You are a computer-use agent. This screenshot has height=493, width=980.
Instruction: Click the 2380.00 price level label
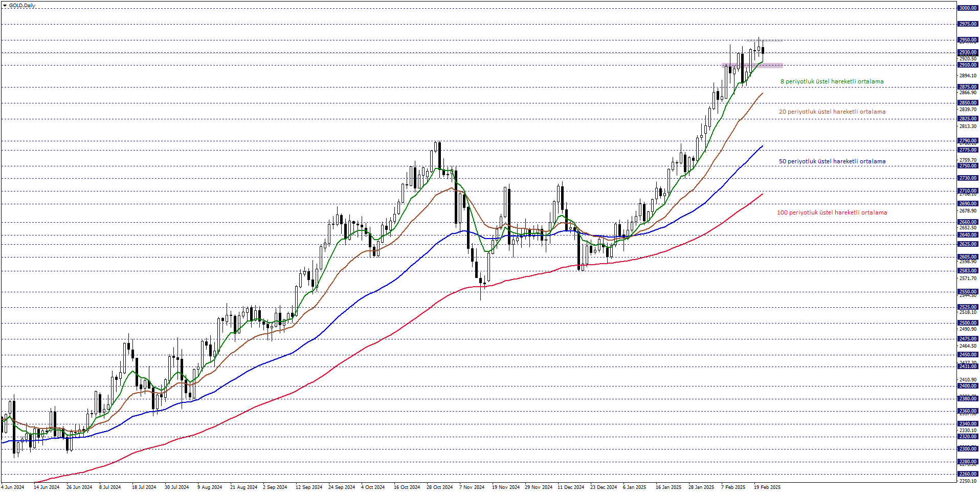pos(968,399)
